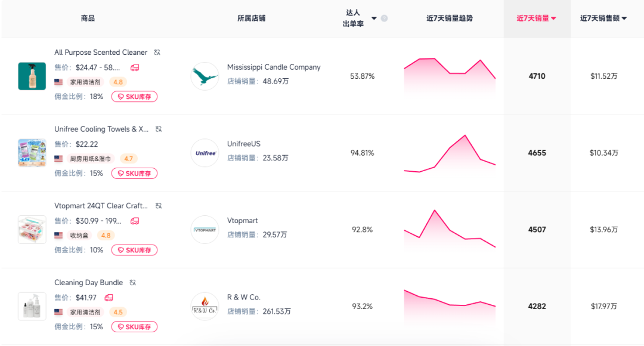Open SKU库存 for Cleaning Day Bundle
This screenshot has width=644, height=346.
click(x=134, y=327)
